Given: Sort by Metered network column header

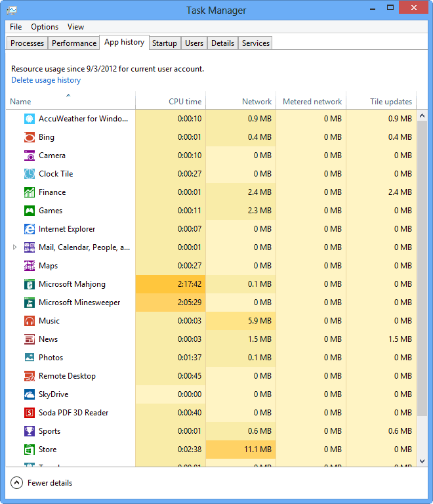Looking at the screenshot, I should [x=311, y=100].
